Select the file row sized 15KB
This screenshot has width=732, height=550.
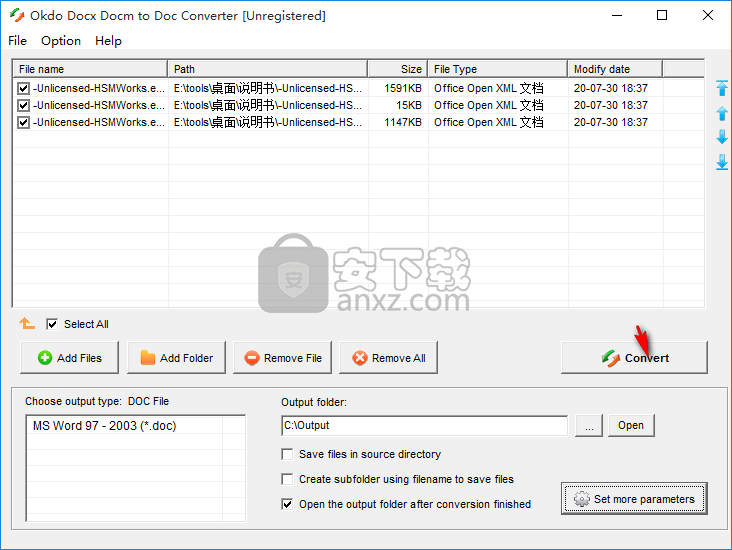[359, 106]
